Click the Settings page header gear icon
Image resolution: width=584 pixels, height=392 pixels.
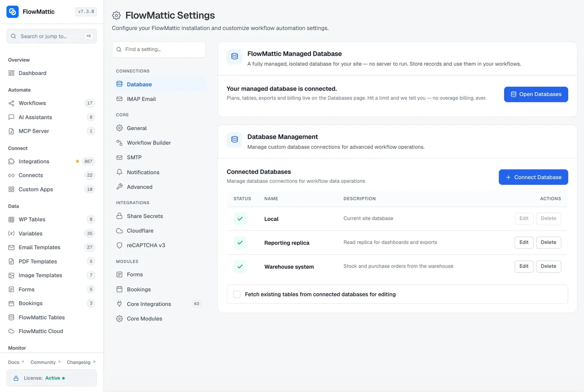(x=116, y=15)
